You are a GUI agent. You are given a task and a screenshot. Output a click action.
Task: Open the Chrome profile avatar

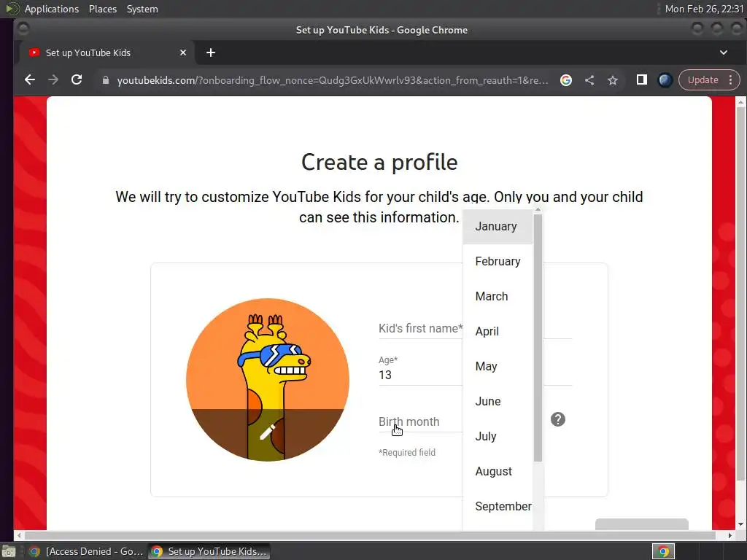click(665, 80)
